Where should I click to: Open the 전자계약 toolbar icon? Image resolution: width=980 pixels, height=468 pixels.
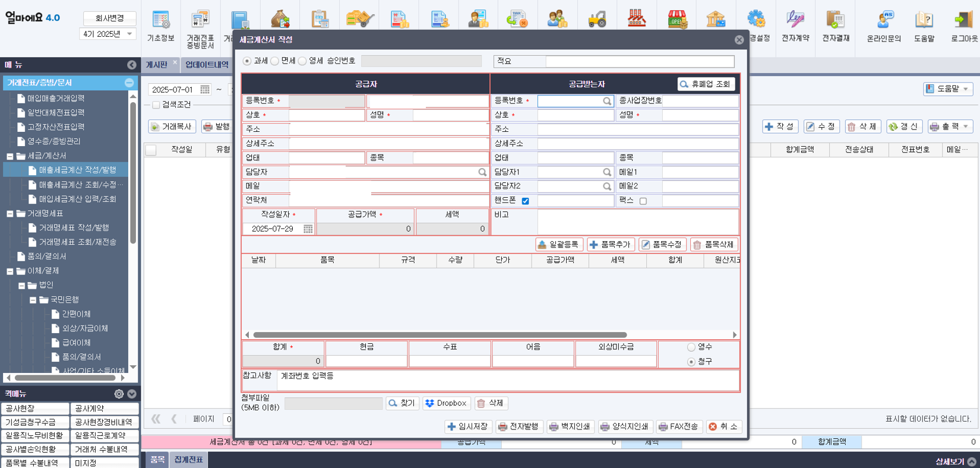(x=795, y=26)
